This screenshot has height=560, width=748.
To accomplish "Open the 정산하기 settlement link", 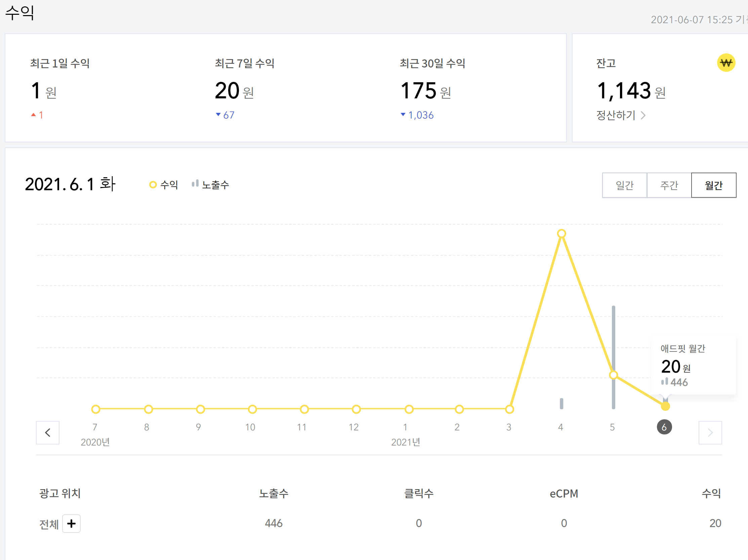I will point(621,115).
